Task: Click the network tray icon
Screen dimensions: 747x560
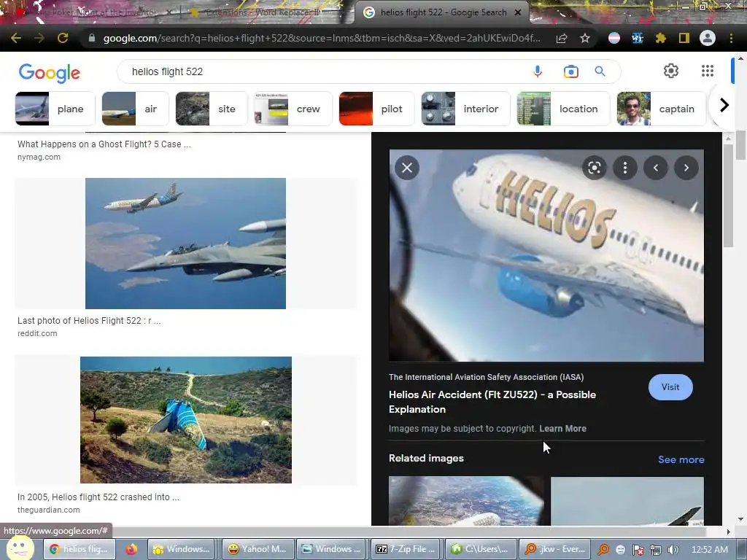Action: 656,550
